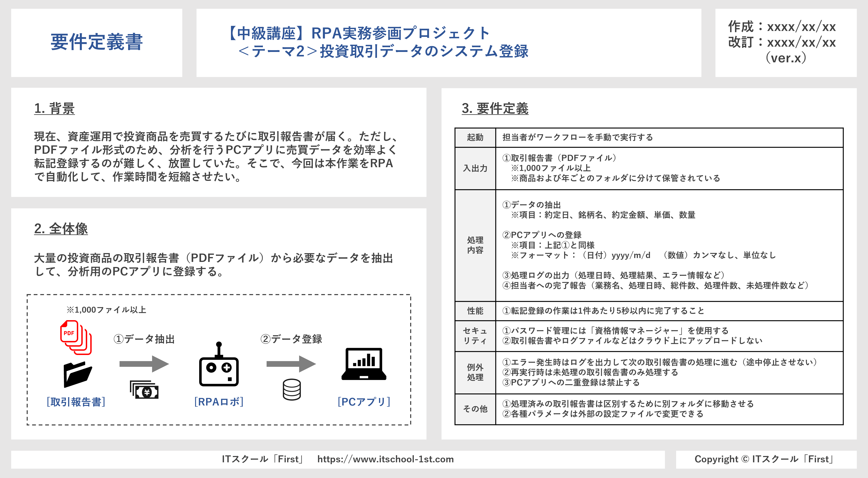The image size is (868, 478).
Task: Click ③処理ログの出力 line
Action: (614, 275)
